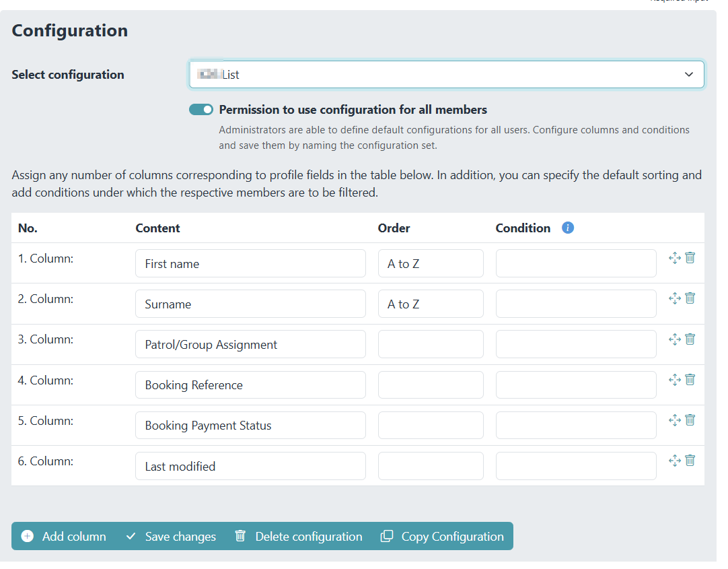The image size is (728, 569).
Task: Click move icon for Patrol/Group Assignment row
Action: coord(675,339)
